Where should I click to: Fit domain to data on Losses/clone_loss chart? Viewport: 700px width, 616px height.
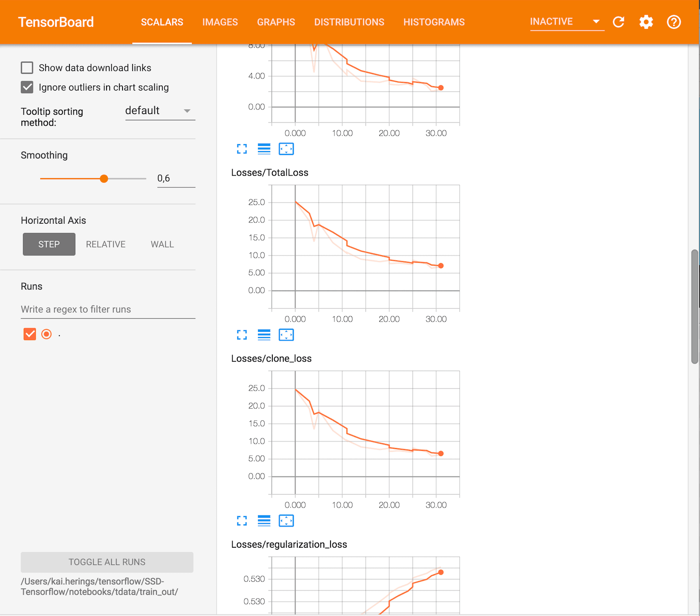coord(286,521)
